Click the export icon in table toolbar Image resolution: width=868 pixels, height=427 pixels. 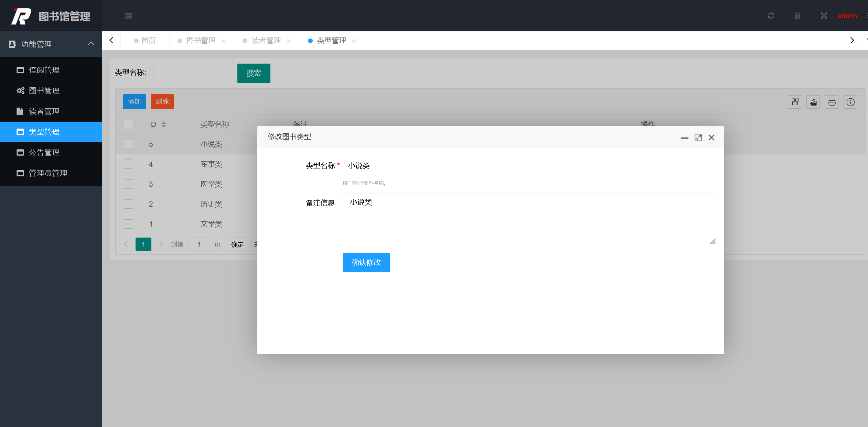[813, 102]
